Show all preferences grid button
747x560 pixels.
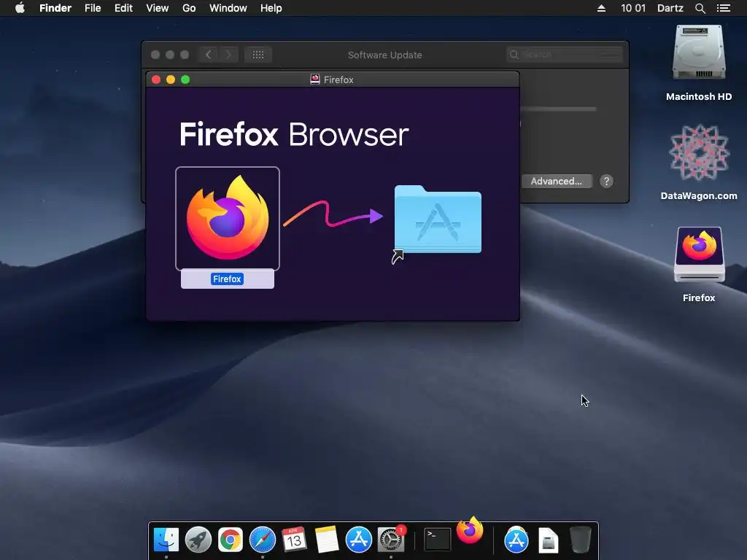[x=258, y=55]
